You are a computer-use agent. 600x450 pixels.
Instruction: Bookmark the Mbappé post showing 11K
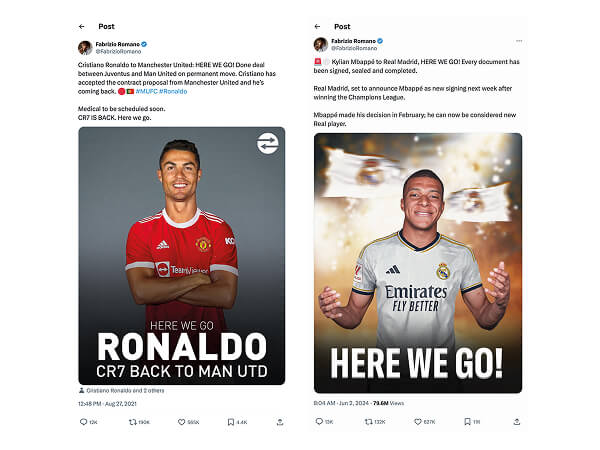pos(467,421)
